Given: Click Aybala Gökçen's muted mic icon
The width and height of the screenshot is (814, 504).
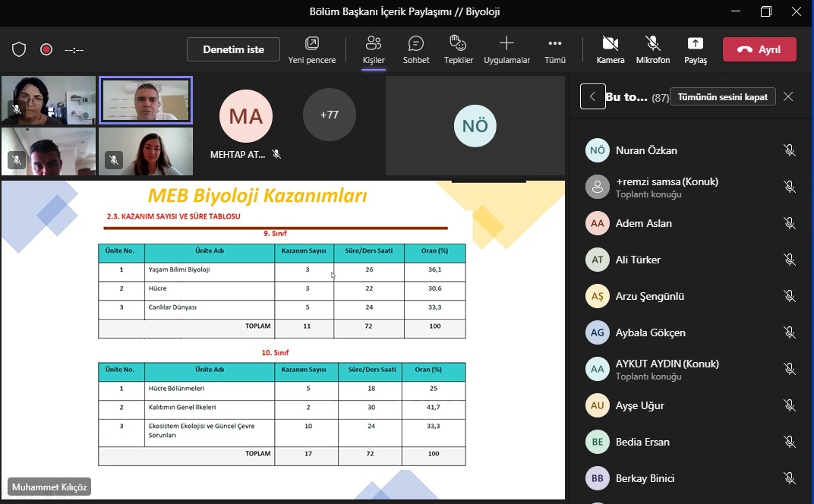Looking at the screenshot, I should (790, 332).
